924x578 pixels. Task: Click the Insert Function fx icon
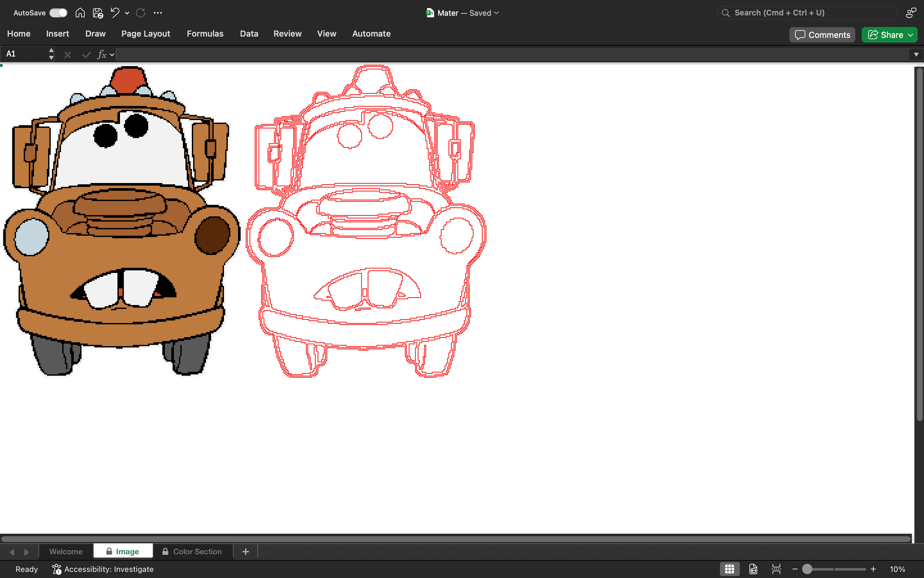pos(102,55)
